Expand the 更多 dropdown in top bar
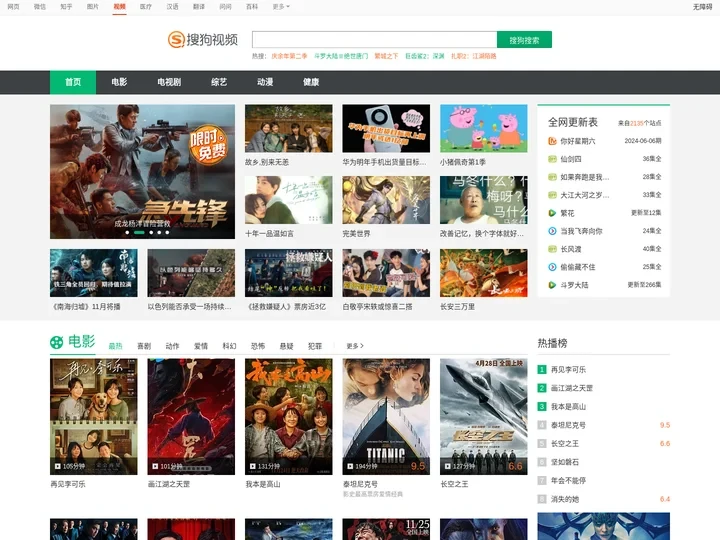720x540 pixels. 281,7
